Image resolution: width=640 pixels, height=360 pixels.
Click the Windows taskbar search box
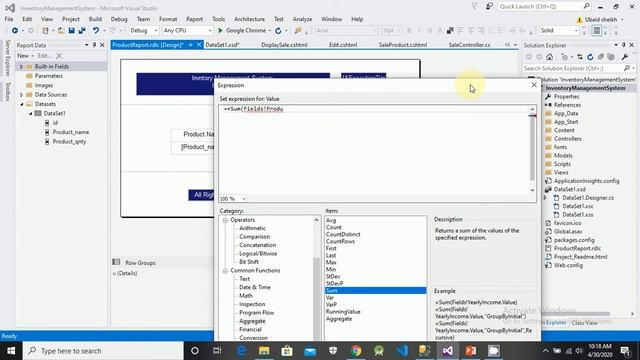pyautogui.click(x=103, y=351)
